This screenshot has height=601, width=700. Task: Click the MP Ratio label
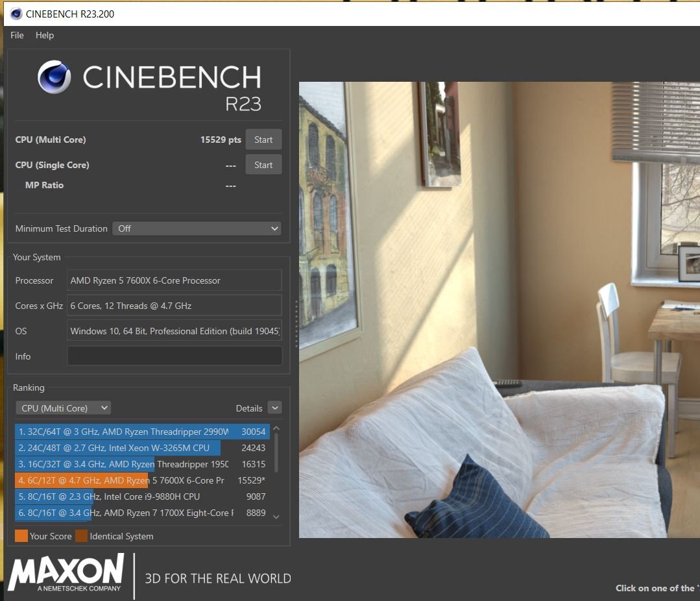[x=44, y=185]
